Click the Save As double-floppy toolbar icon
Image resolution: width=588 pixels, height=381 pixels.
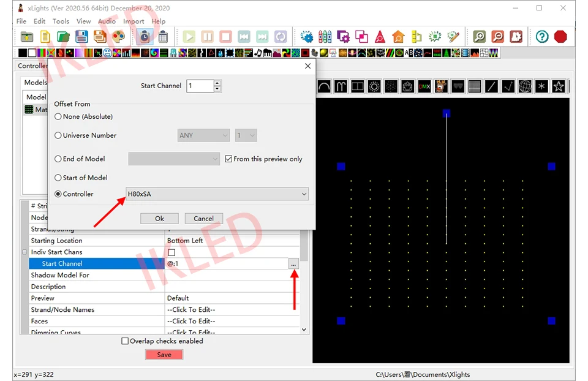pyautogui.click(x=100, y=37)
